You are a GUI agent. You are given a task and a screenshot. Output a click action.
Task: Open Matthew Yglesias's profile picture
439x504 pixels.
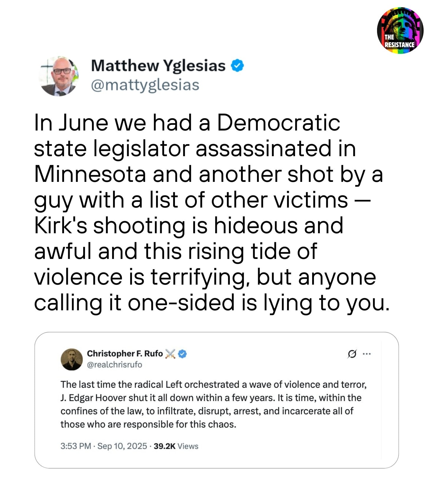[x=59, y=76]
